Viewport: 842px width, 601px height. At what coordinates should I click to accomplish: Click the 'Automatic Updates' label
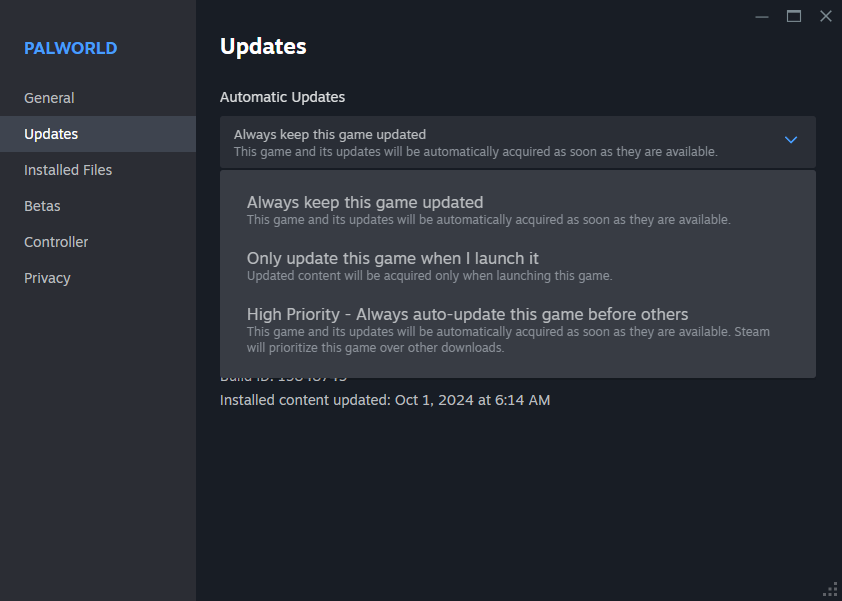[x=282, y=97]
